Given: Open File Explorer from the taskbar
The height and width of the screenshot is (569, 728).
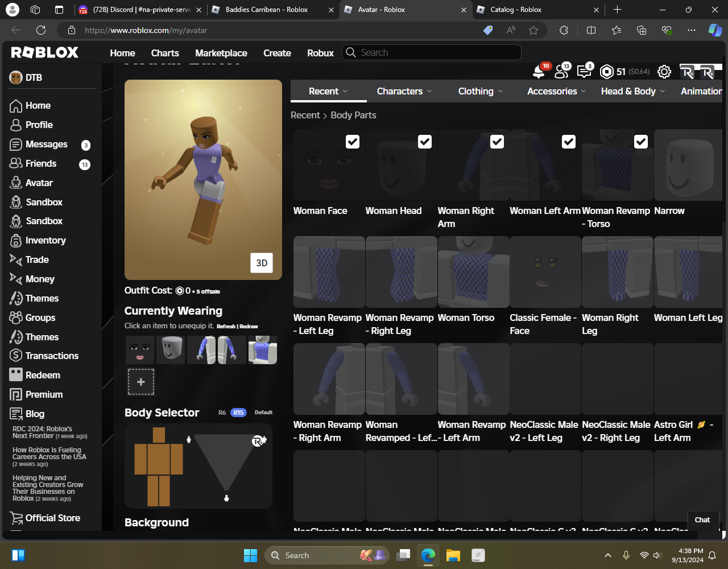Looking at the screenshot, I should point(453,555).
